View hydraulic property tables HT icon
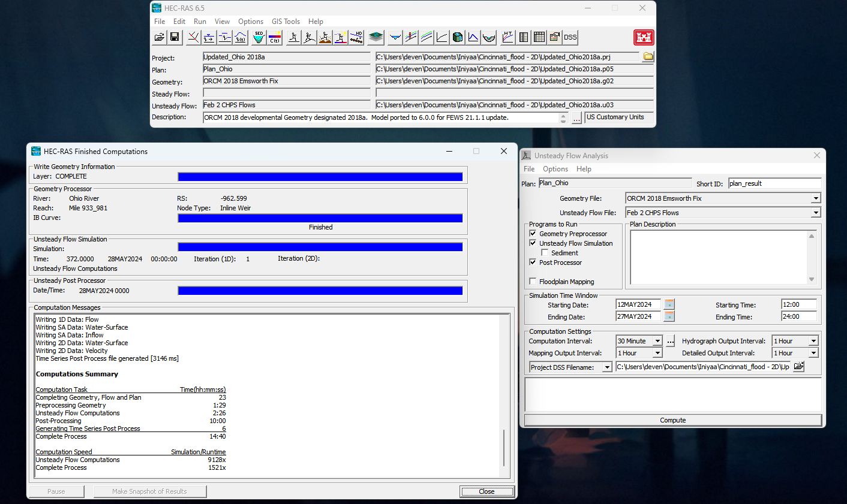The height and width of the screenshot is (504, 847). (507, 37)
